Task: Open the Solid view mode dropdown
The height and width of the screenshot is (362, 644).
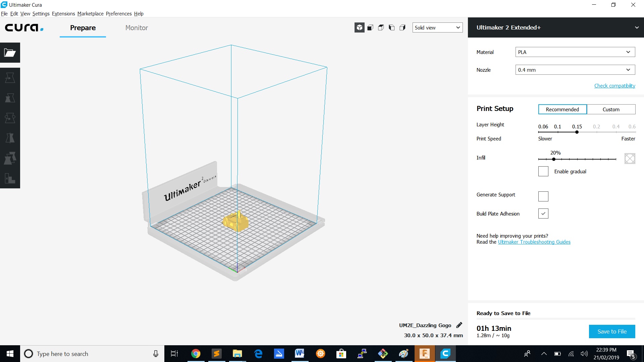Action: pyautogui.click(x=437, y=27)
